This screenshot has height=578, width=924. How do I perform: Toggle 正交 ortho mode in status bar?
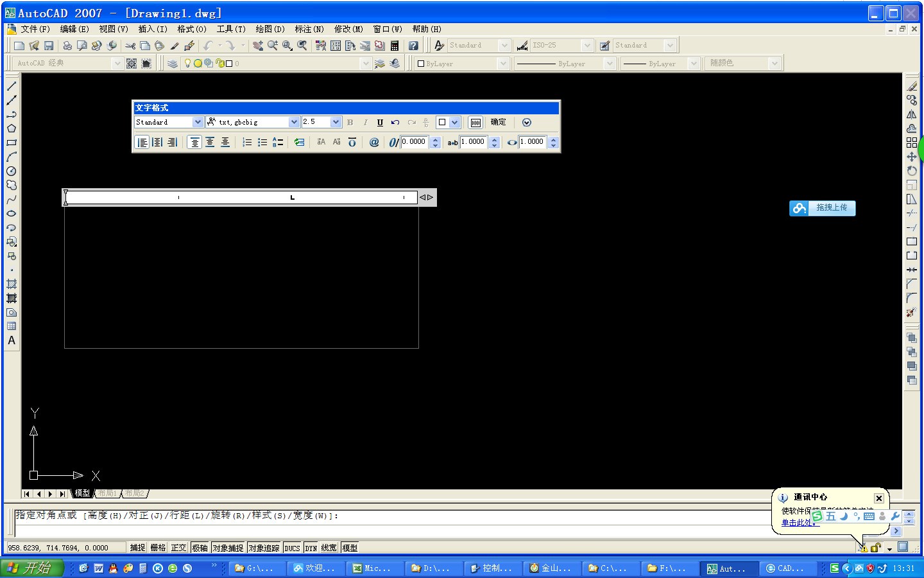(x=178, y=548)
